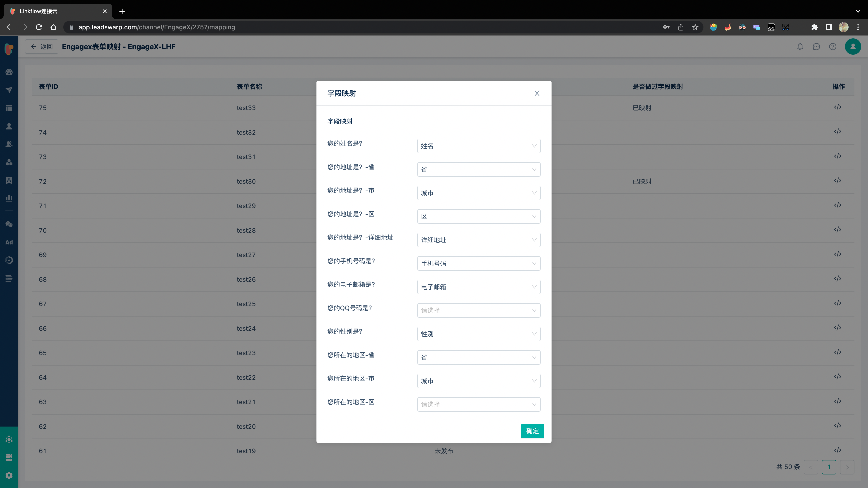Open dropdown for 您所在的地区-省
This screenshot has height=488, width=868.
click(479, 357)
